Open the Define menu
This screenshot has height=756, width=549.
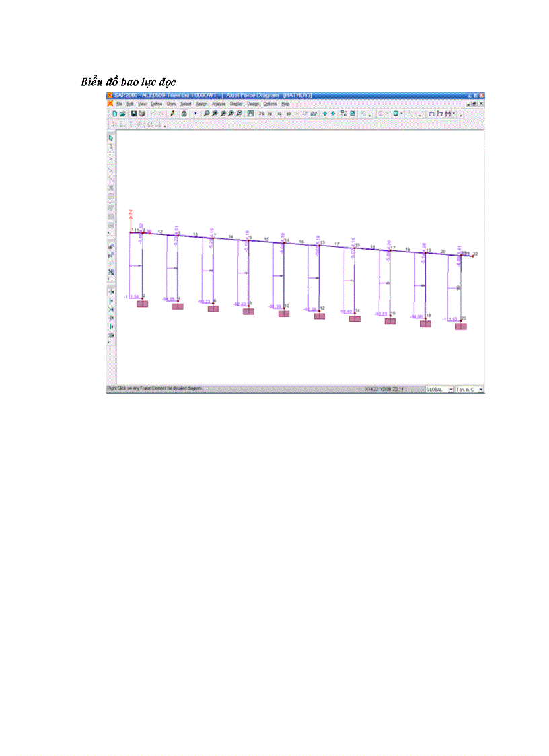coord(156,104)
